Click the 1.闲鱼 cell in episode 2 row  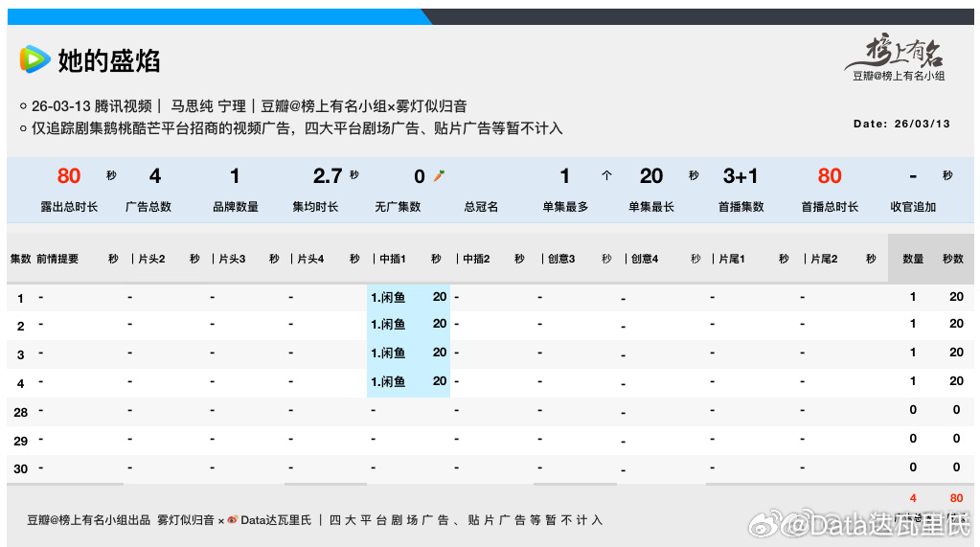click(388, 324)
